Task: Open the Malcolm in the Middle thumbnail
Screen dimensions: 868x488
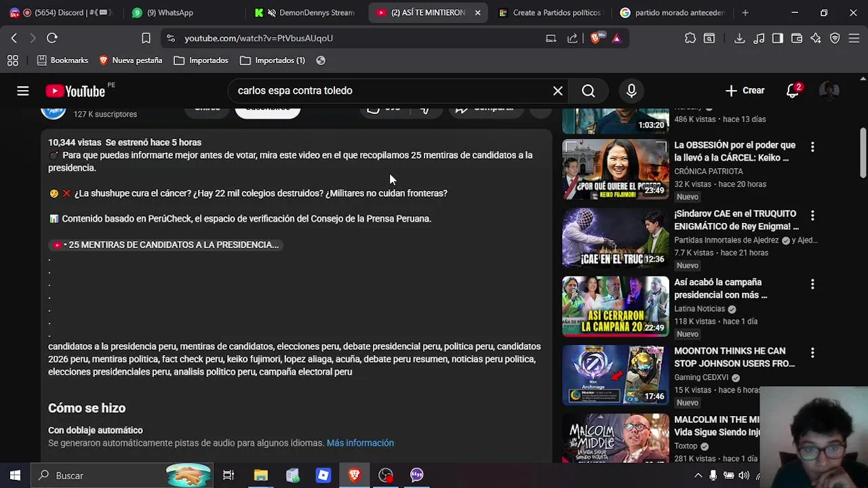Action: click(x=615, y=439)
